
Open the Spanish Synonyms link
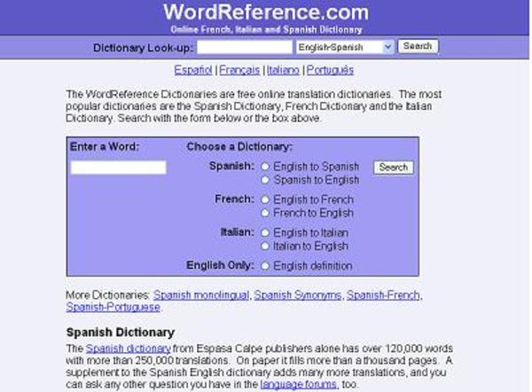297,294
